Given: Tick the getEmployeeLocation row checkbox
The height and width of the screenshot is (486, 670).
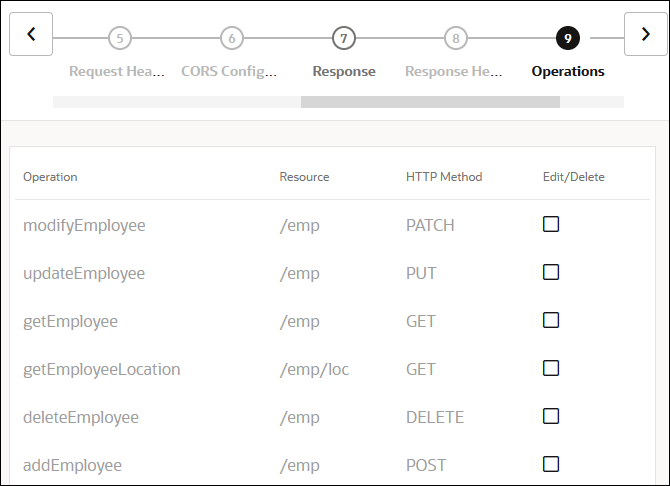Looking at the screenshot, I should (x=551, y=368).
